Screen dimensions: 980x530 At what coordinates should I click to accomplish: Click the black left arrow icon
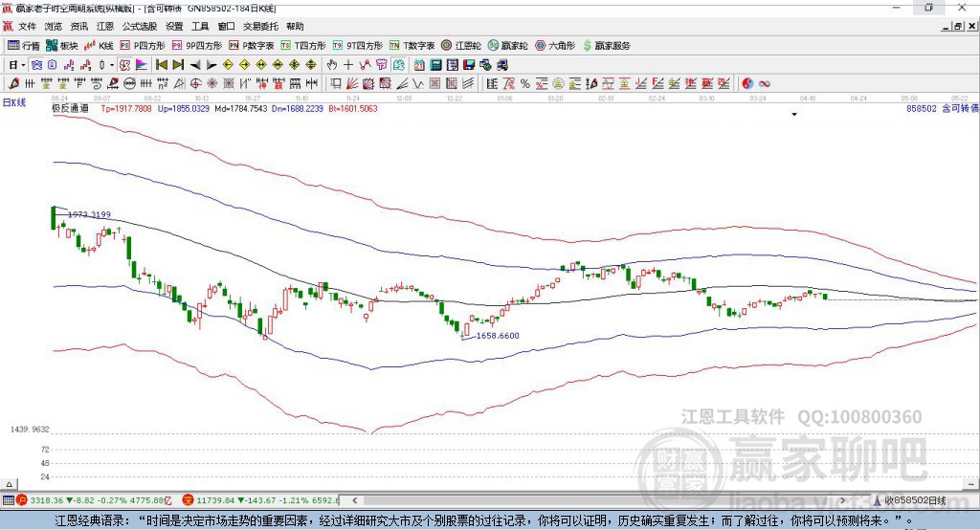coord(195,65)
